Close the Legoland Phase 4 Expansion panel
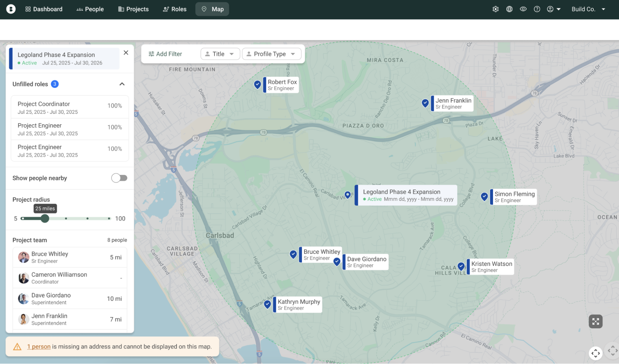 (x=126, y=53)
